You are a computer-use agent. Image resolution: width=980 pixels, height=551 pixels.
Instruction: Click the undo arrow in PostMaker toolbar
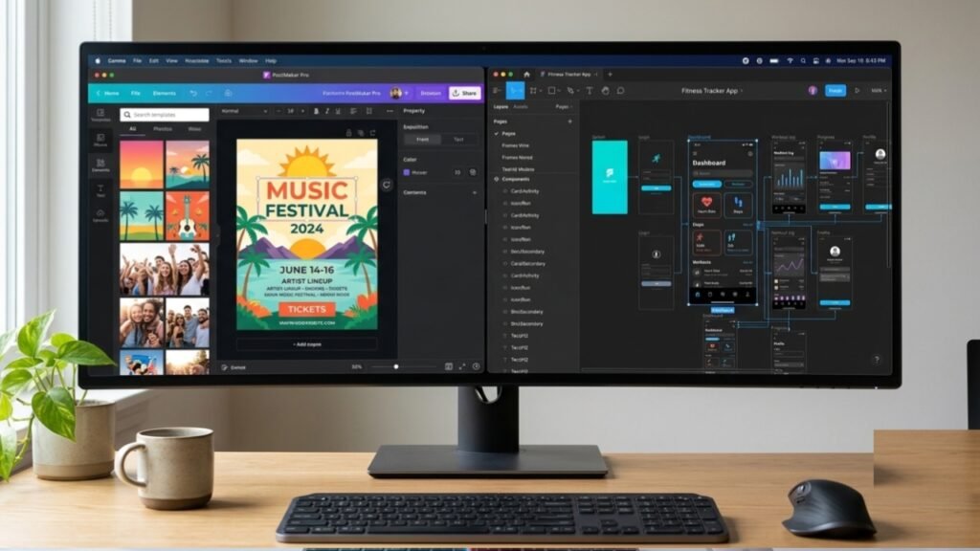coord(193,93)
